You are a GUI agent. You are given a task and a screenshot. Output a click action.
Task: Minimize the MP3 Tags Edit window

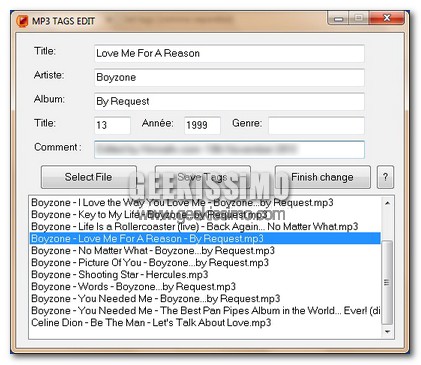(338, 19)
